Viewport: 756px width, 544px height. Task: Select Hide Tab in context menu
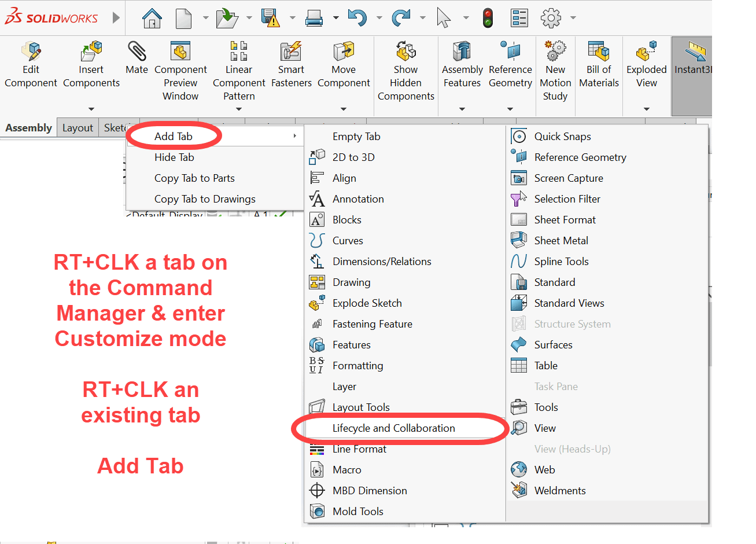174,157
